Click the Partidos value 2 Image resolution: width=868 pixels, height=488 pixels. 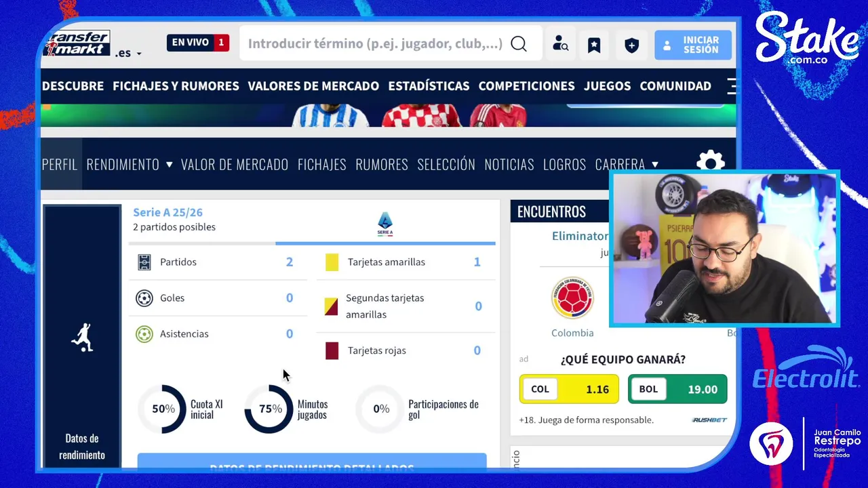coord(290,262)
